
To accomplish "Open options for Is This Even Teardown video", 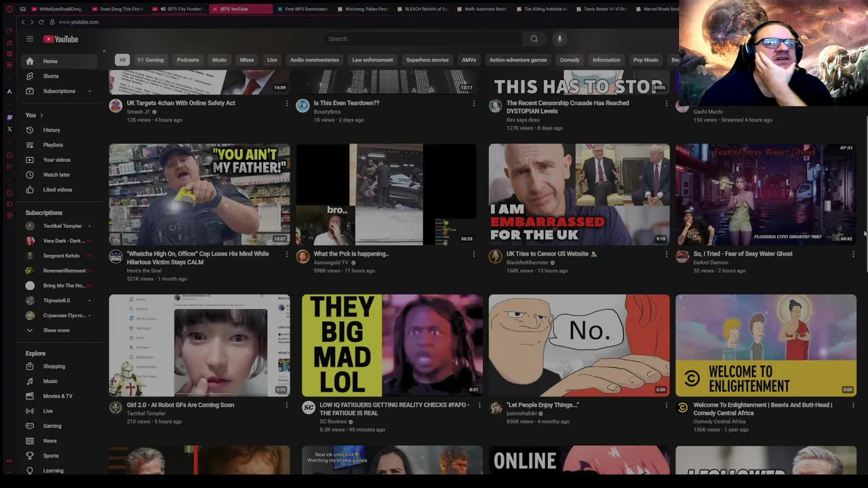I will point(473,104).
